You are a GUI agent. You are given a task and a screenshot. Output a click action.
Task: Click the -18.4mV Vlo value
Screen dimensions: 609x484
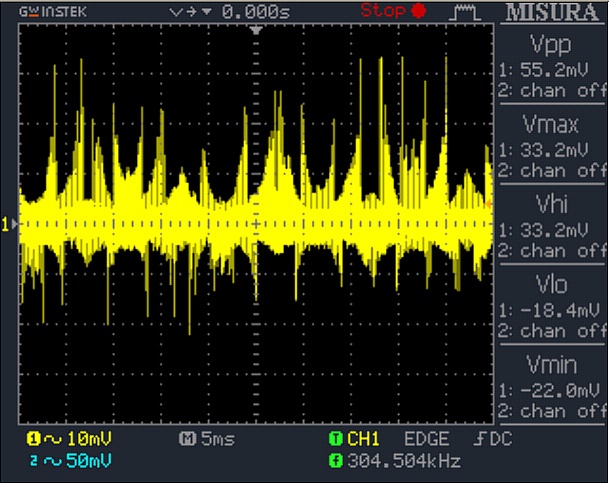(x=560, y=310)
